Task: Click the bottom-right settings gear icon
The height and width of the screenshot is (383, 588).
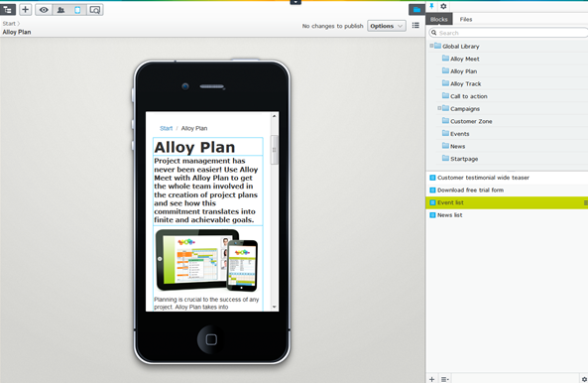Action: coord(584,379)
